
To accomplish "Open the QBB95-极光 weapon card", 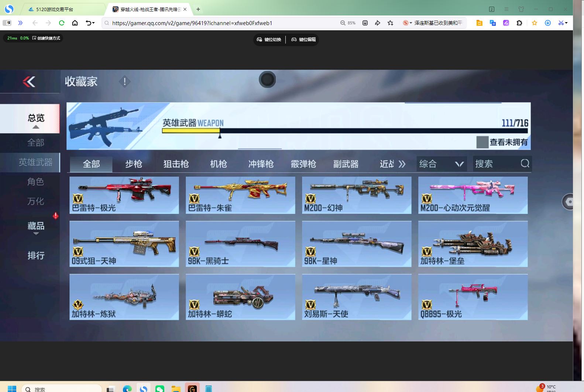I will 473,297.
